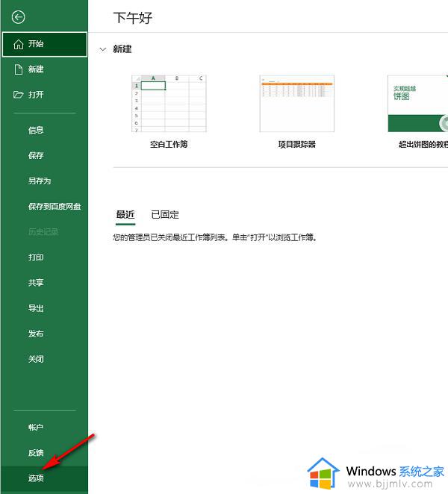
Task: Open Excel 选项 at the sidebar bottom
Action: [x=45, y=478]
